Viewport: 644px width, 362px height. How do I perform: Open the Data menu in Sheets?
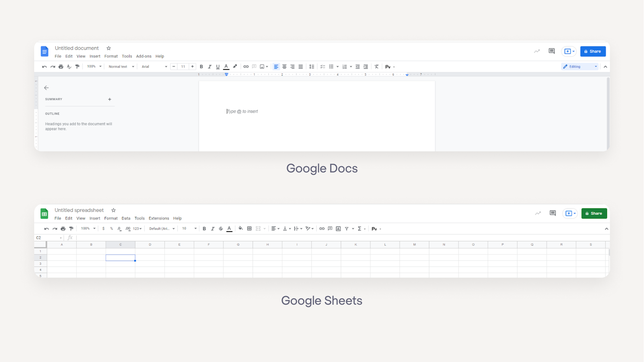click(x=126, y=218)
